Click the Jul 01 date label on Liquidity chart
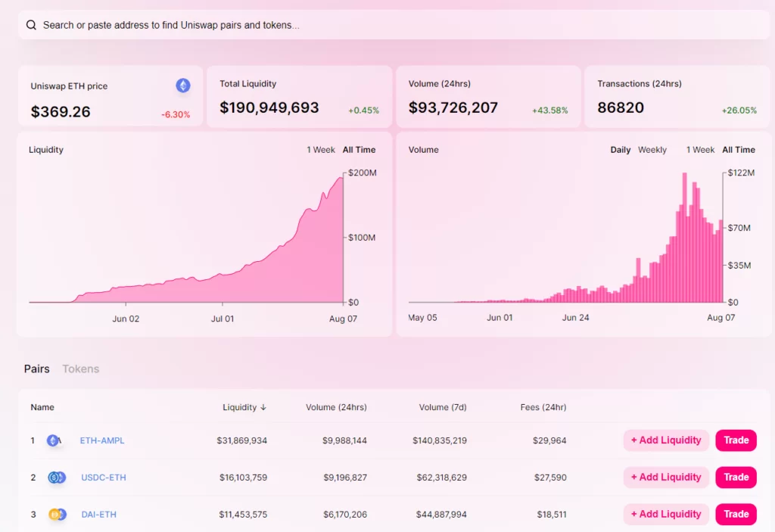This screenshot has width=775, height=532. pos(223,319)
